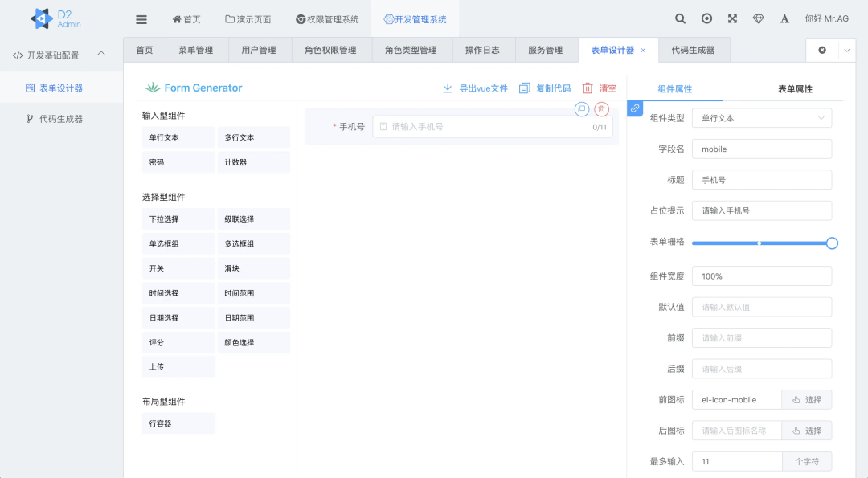The image size is (868, 478).
Task: Toggle fullscreen with the expand icon
Action: point(732,18)
